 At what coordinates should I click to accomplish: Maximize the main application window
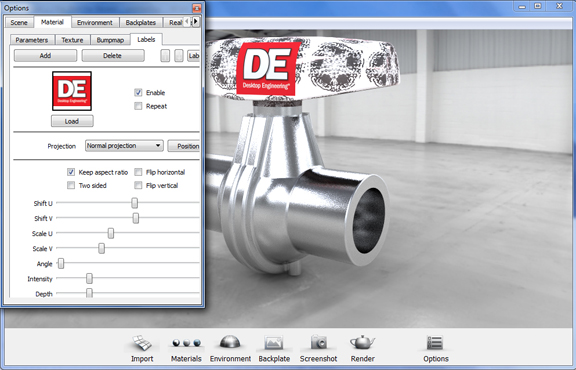538,6
